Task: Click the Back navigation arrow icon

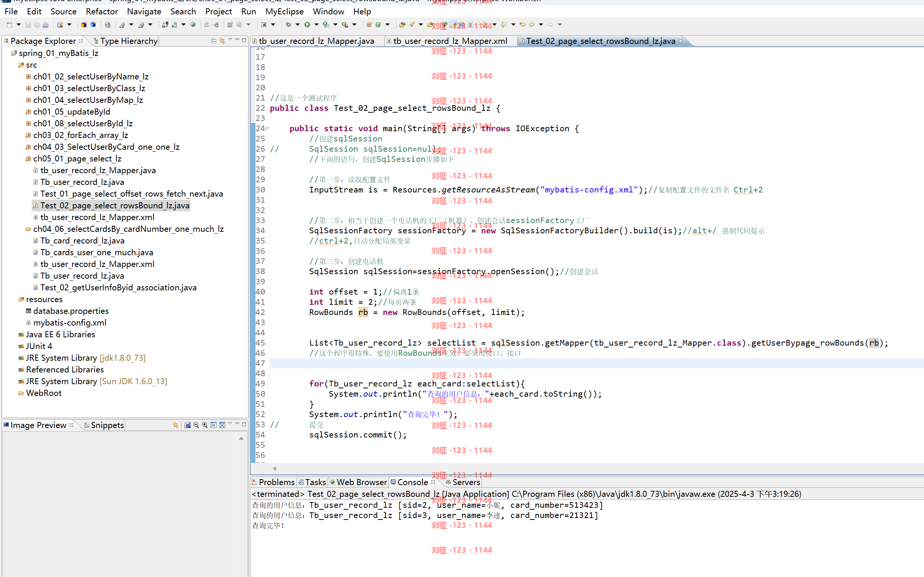Action: pos(532,25)
